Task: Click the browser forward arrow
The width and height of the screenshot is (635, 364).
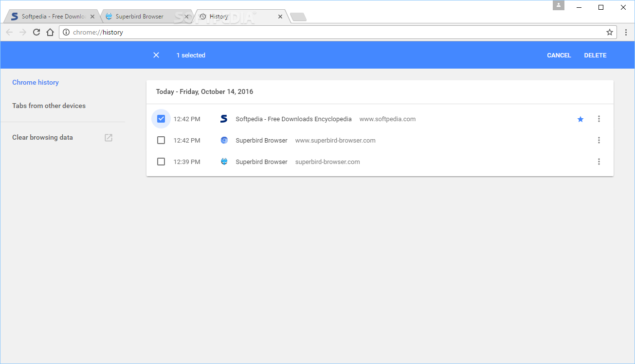Action: pyautogui.click(x=23, y=32)
